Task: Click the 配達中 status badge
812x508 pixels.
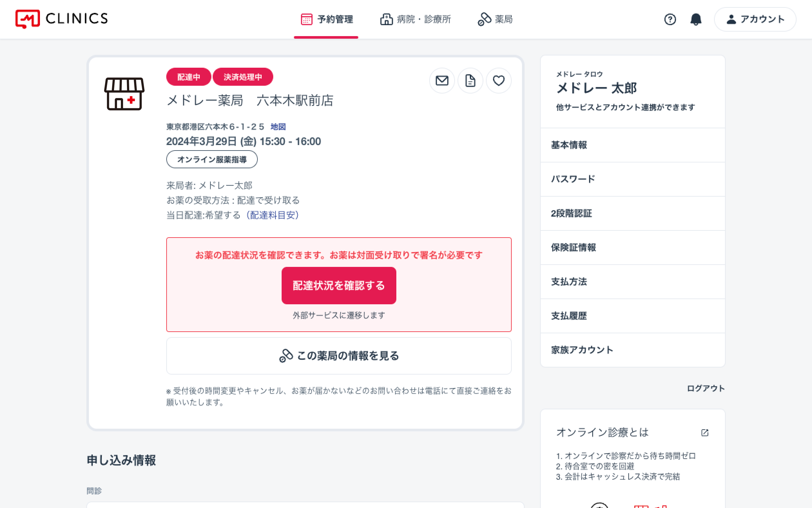Action: pos(188,77)
